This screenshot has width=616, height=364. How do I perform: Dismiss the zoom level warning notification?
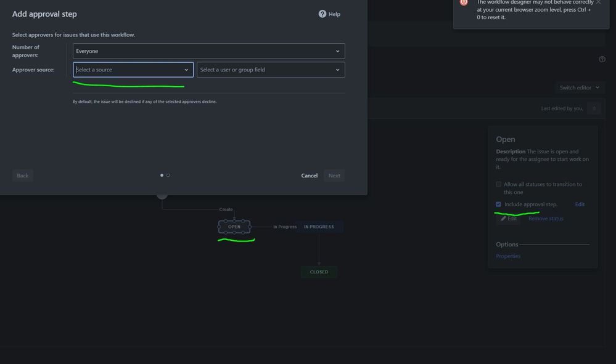[598, 2]
